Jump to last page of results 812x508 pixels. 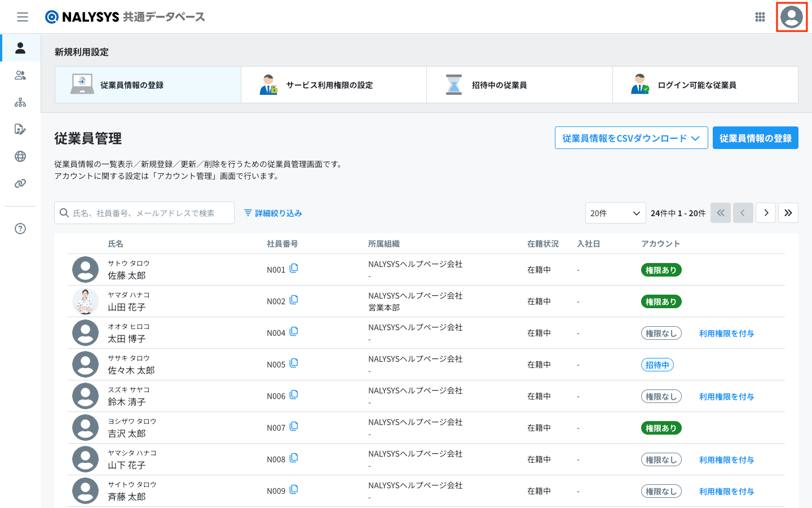pyautogui.click(x=788, y=213)
